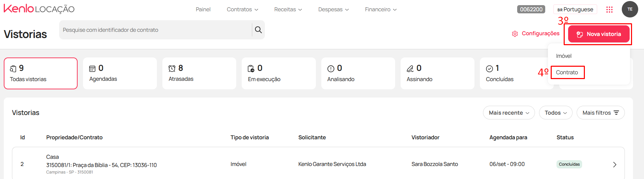Click the Agendada para column header
The image size is (644, 179).
(x=508, y=137)
